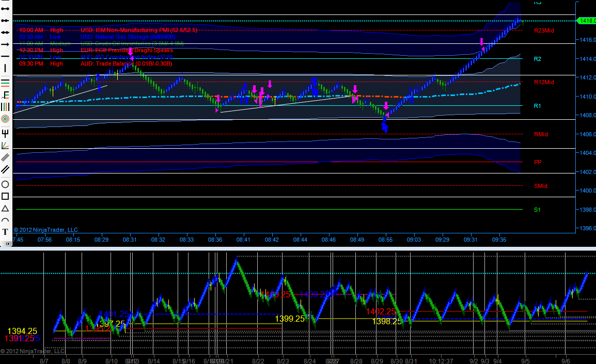
Task: Click the 08:31 time axis label
Action: tap(130, 240)
